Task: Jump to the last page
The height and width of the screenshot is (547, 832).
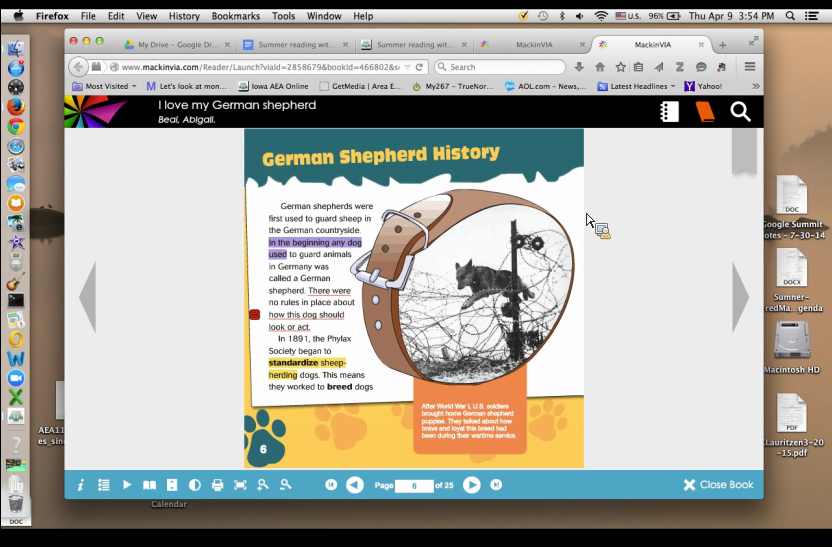Action: tap(496, 485)
